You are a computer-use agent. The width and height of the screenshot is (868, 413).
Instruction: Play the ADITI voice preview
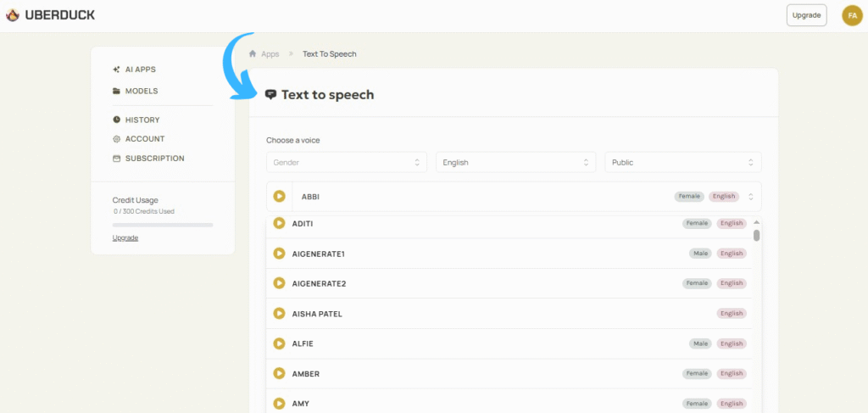point(280,223)
